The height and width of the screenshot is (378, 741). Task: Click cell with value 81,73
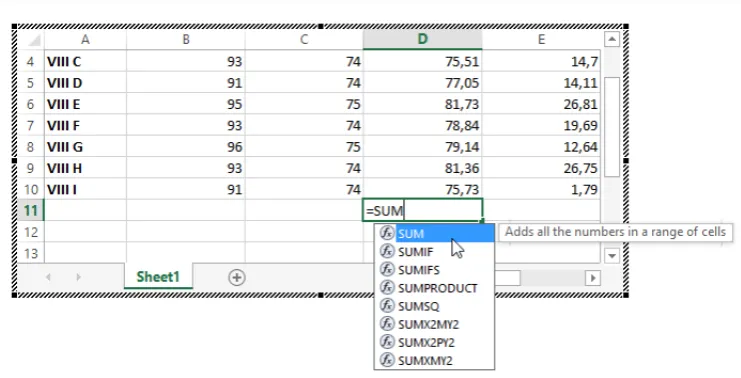click(422, 104)
